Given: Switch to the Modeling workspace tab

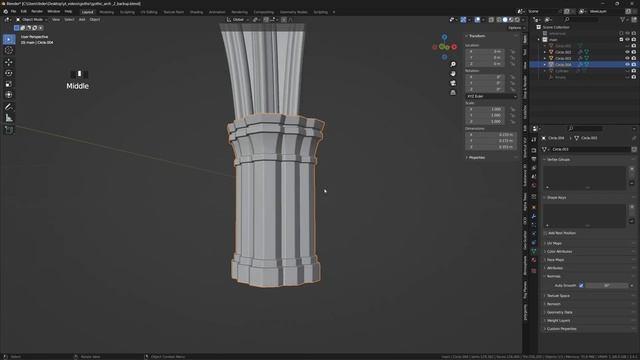Looking at the screenshot, I should tap(107, 12).
